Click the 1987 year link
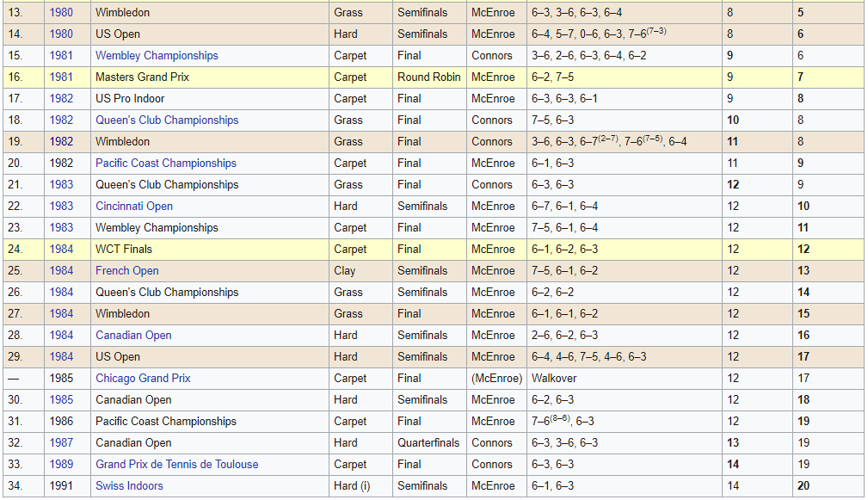Viewport: 868px width, 500px height. (x=61, y=443)
